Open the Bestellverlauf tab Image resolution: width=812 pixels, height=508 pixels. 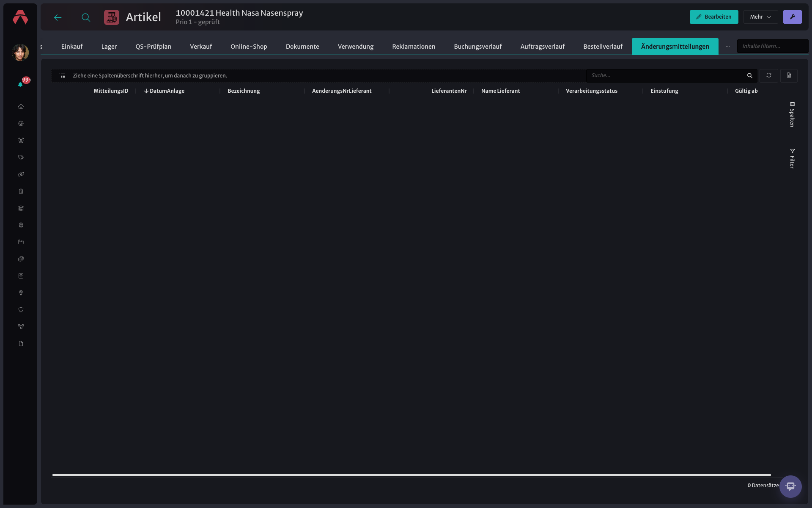click(603, 47)
